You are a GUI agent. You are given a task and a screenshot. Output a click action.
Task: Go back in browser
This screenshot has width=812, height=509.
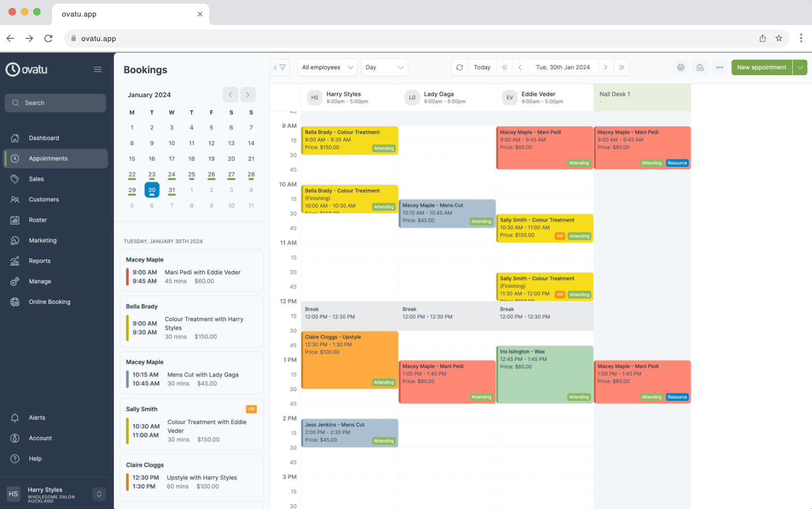(10, 38)
